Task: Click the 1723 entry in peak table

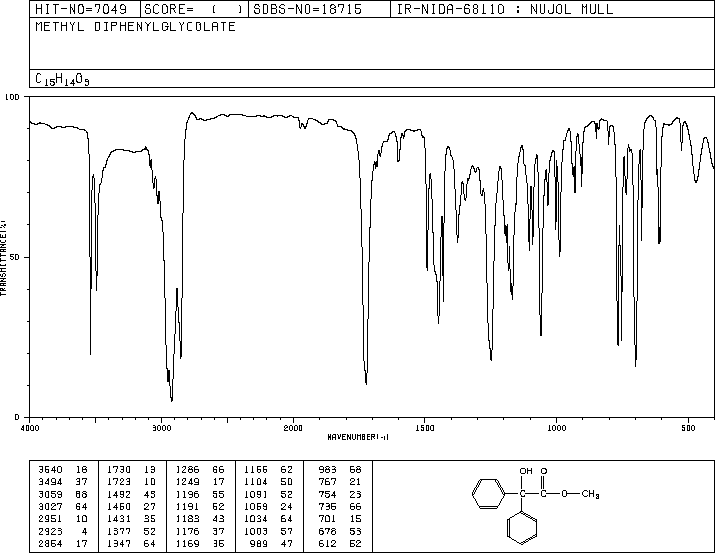Action: (119, 482)
